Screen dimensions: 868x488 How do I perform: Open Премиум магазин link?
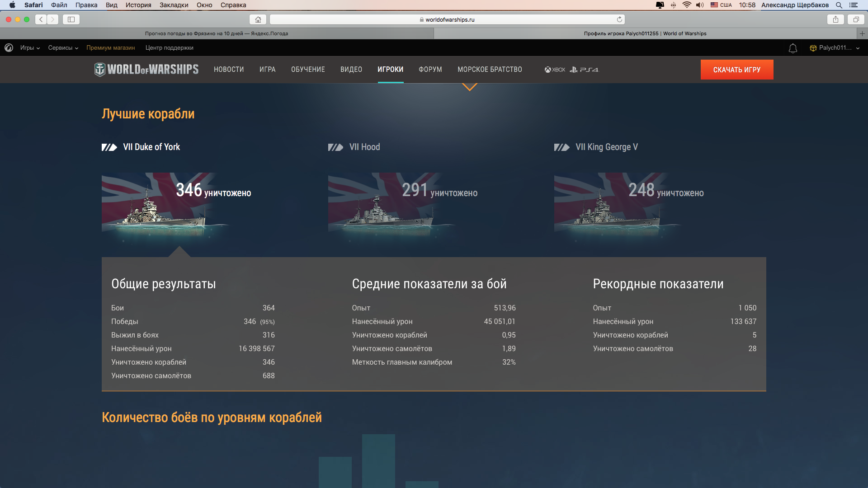click(x=111, y=48)
